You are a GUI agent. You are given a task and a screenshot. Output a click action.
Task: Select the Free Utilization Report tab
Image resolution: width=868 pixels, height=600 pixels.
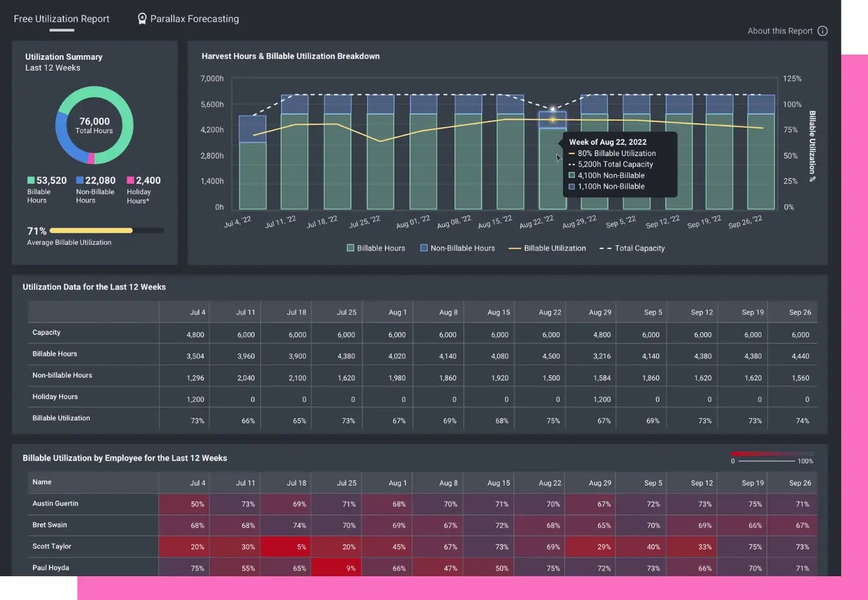pos(62,19)
